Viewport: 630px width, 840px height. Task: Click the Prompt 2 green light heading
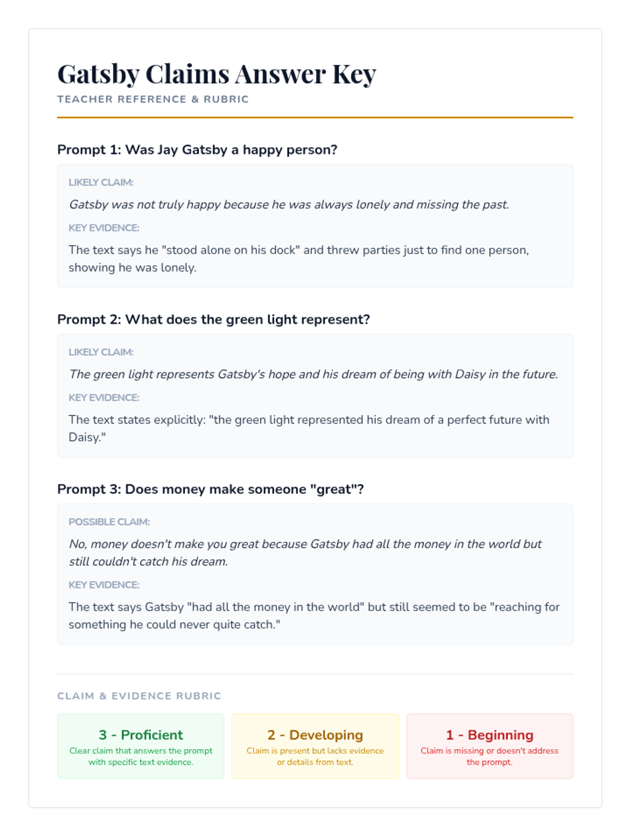pos(213,319)
